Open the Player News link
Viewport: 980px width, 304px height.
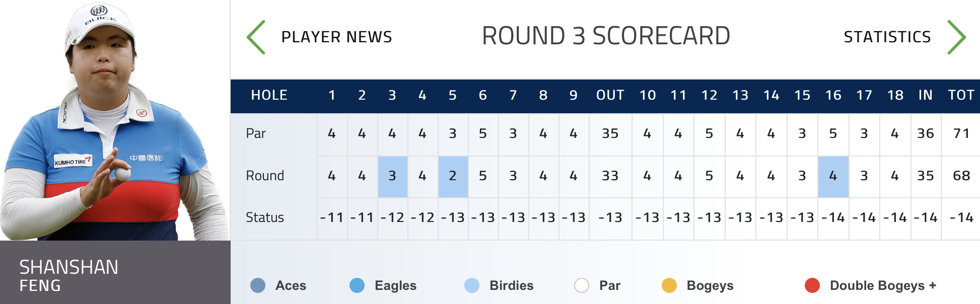pyautogui.click(x=336, y=37)
